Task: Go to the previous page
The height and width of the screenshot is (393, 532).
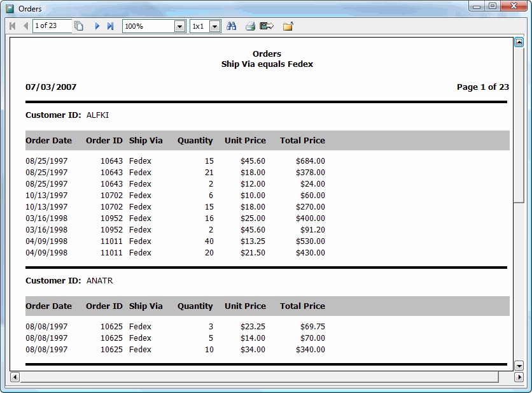Action: coord(24,26)
